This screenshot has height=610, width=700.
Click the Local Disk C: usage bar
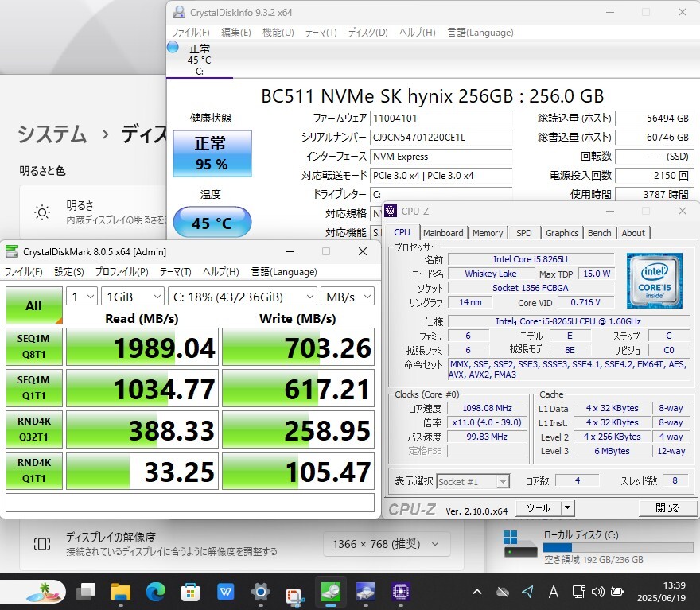click(x=619, y=547)
